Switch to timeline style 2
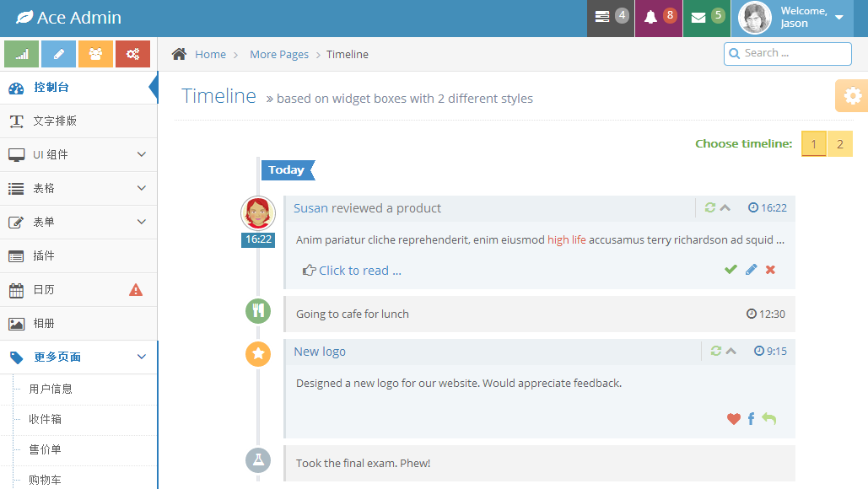Viewport: 868px width, 489px height. point(840,144)
